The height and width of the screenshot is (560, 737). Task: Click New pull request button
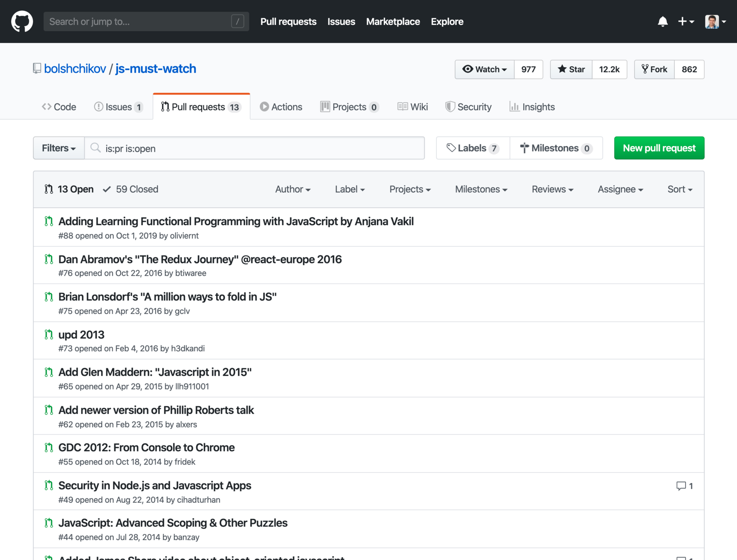click(659, 148)
